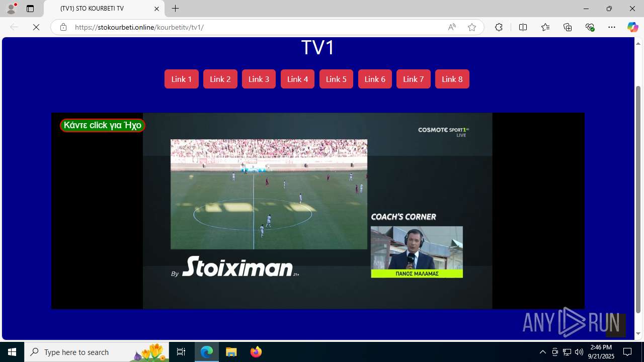Image resolution: width=644 pixels, height=362 pixels.
Task: Open the notification center
Action: point(627,352)
